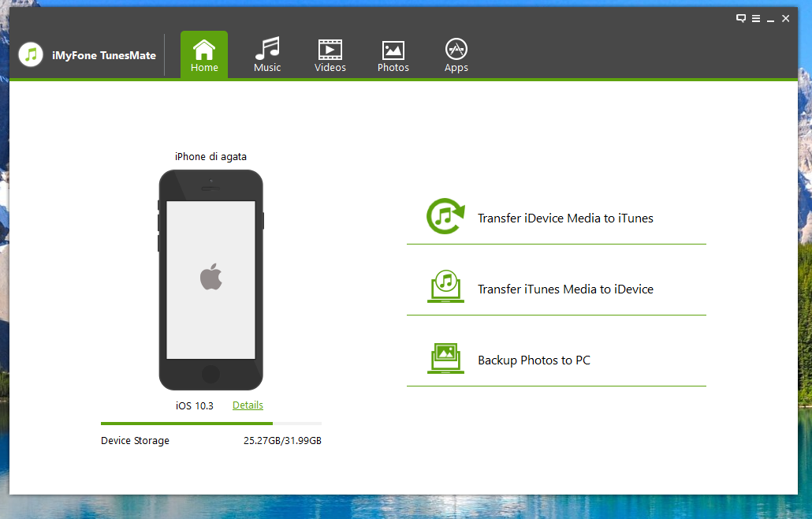The width and height of the screenshot is (812, 519).
Task: Open the feedback chat icon in the title bar
Action: coord(741,18)
